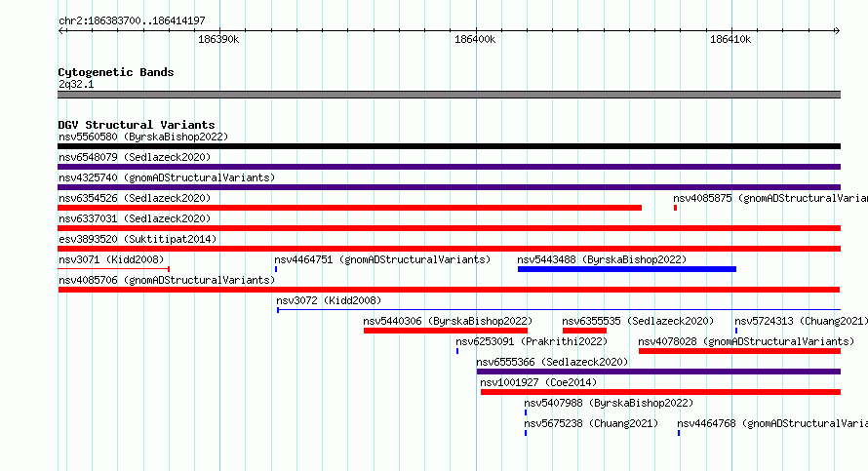Click the small blue nsv4464768 marker
868x471 pixels.
(679, 433)
